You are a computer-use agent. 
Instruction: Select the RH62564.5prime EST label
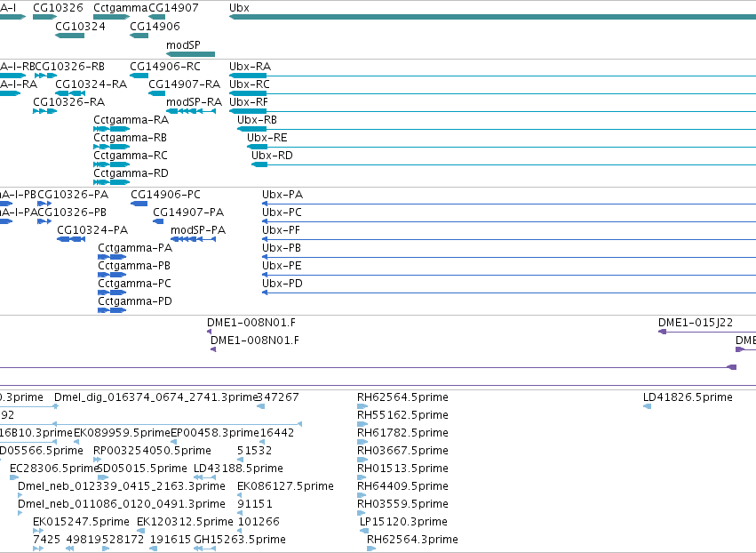pyautogui.click(x=402, y=397)
